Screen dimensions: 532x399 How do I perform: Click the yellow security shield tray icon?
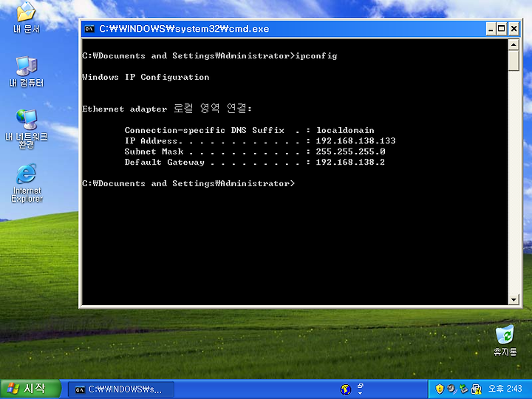(x=440, y=389)
